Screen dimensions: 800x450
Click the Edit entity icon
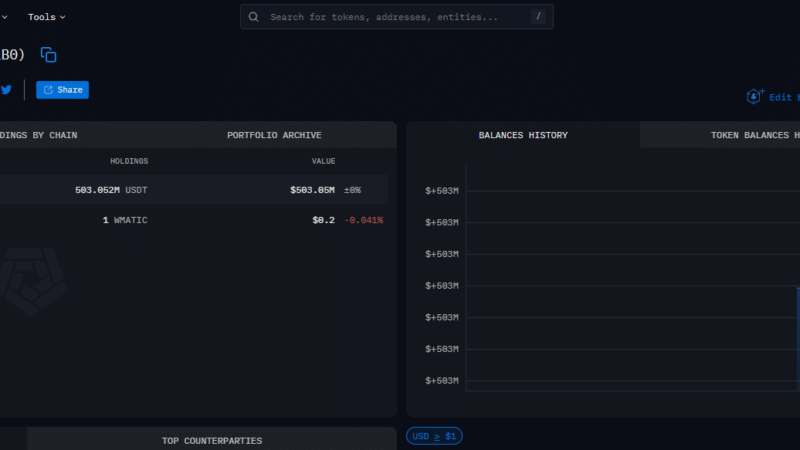pyautogui.click(x=755, y=96)
